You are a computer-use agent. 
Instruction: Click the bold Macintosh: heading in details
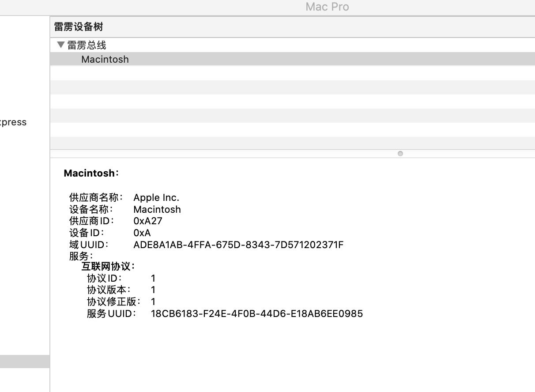(x=91, y=173)
